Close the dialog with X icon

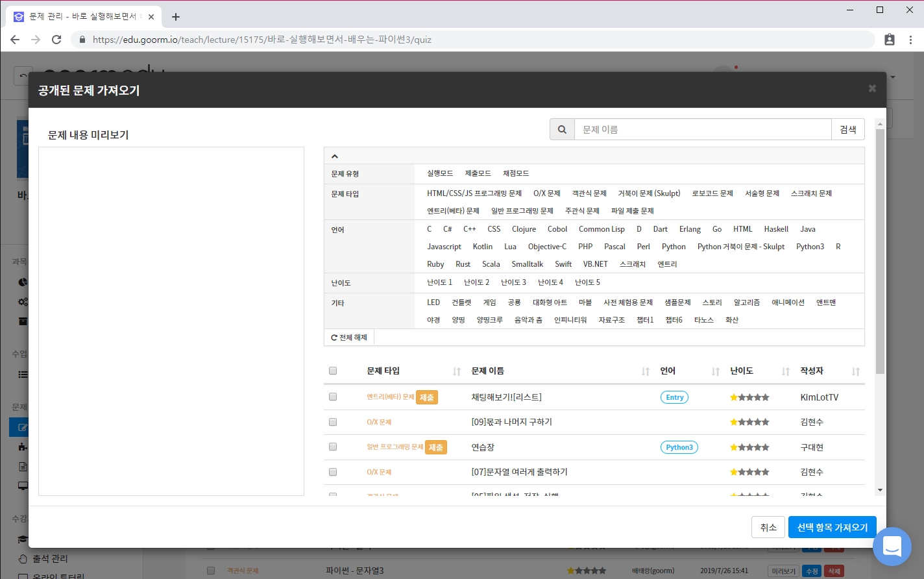(872, 88)
